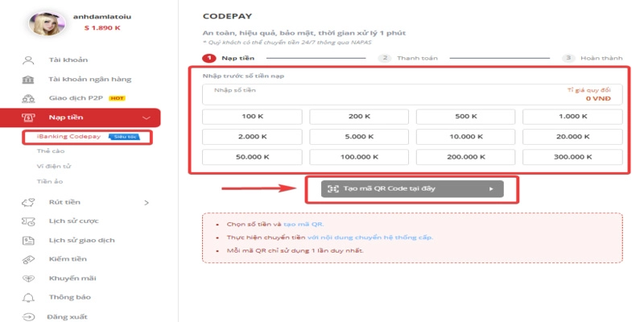Image resolution: width=644 pixels, height=322 pixels.
Task: Select the 50.000 K amount
Action: (x=252, y=157)
